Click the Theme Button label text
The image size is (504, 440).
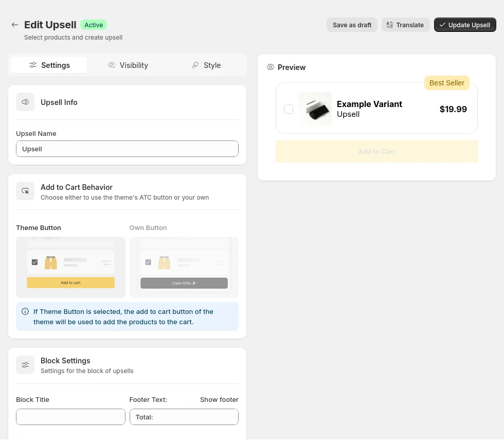point(39,227)
